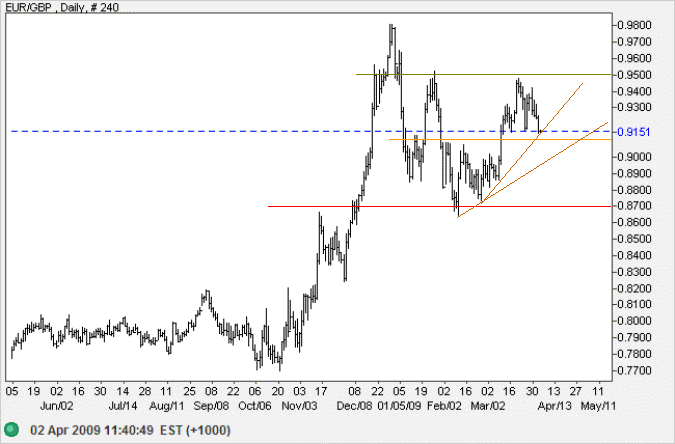Select the Mar/02 date label
The image size is (675, 444).
488,406
